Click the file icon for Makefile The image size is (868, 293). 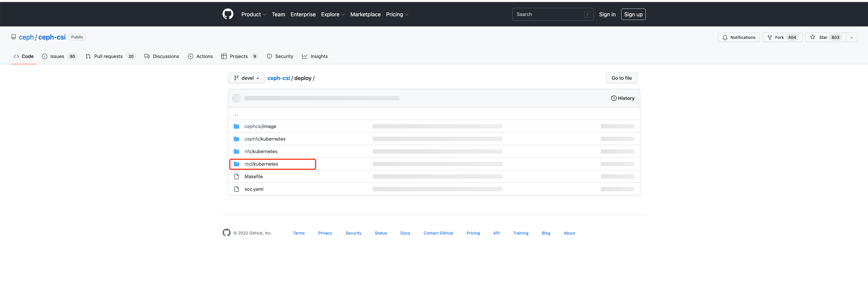click(237, 177)
